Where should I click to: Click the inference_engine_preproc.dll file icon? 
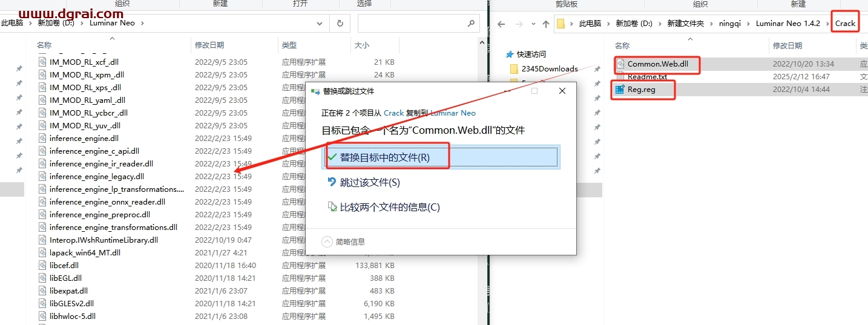pos(42,214)
